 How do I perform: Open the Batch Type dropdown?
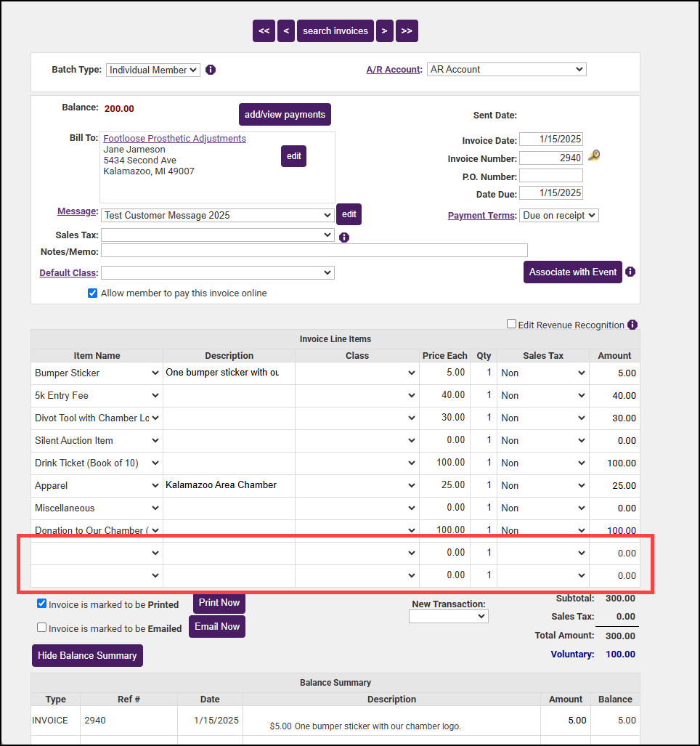click(x=152, y=70)
